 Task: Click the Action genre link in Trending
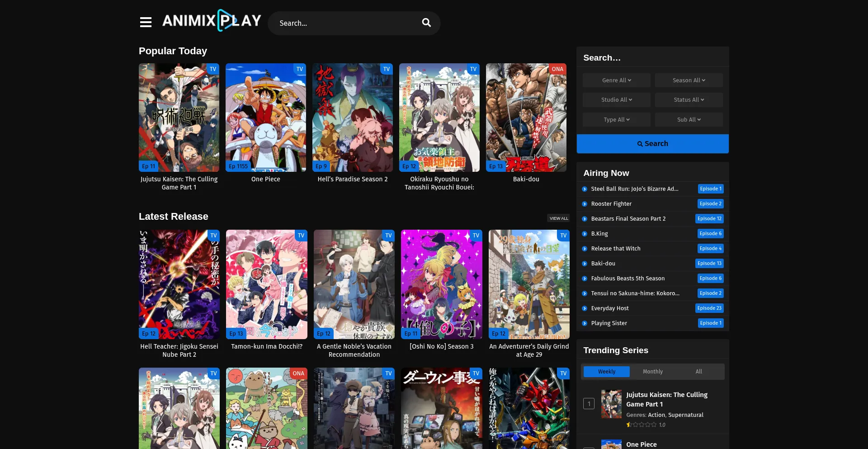tap(656, 415)
